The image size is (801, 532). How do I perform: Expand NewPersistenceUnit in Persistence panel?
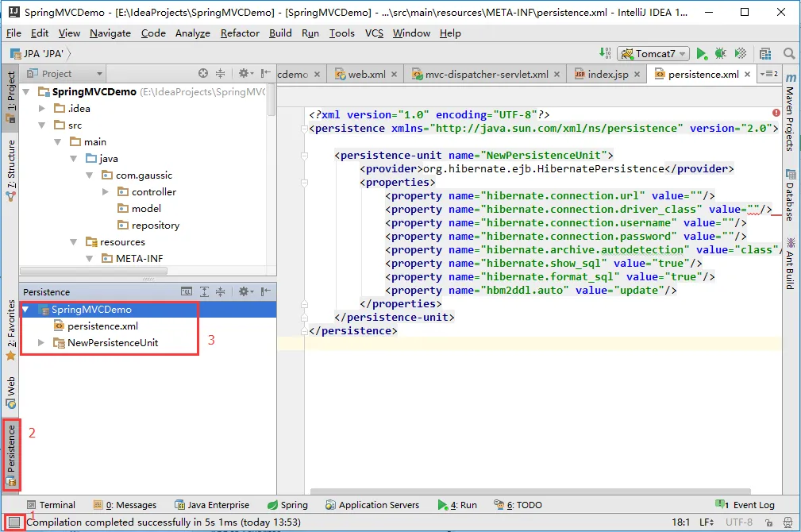[40, 343]
